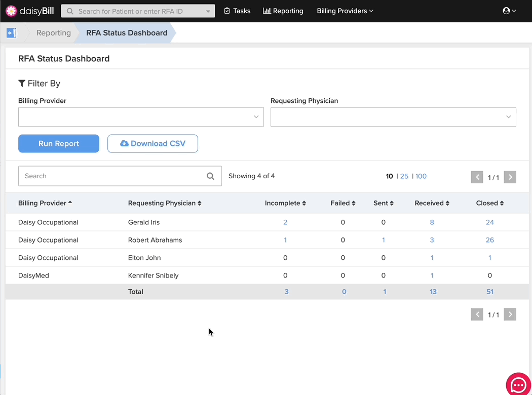Sort table by Received column
This screenshot has height=395, width=532.
[x=432, y=203]
